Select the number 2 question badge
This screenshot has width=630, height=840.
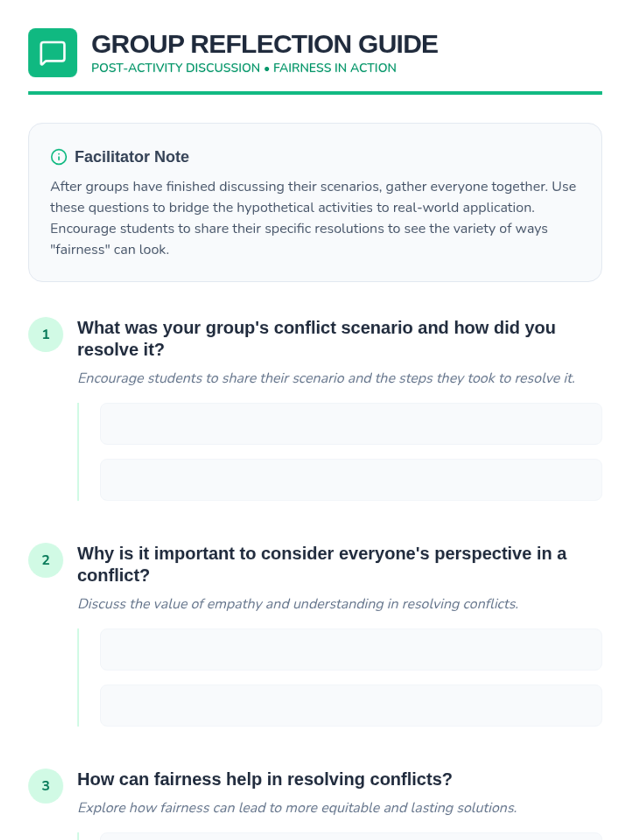(46, 560)
